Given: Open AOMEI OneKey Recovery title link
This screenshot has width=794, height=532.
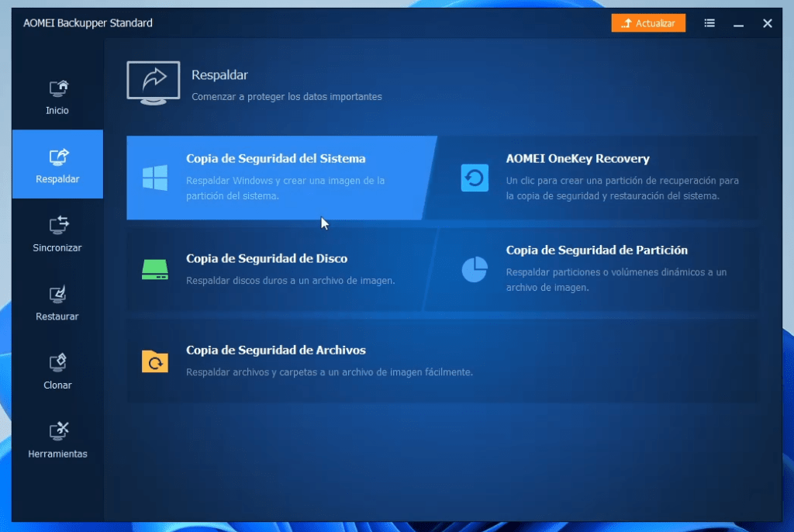Looking at the screenshot, I should pos(577,159).
